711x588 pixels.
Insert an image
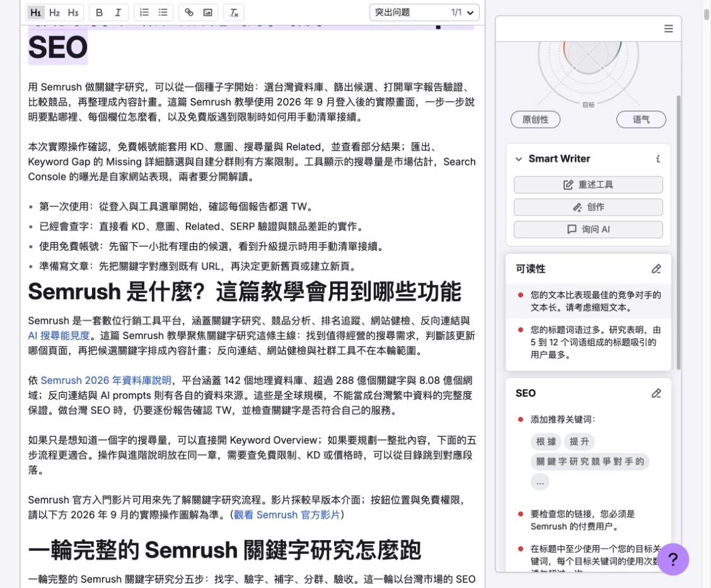pos(207,13)
